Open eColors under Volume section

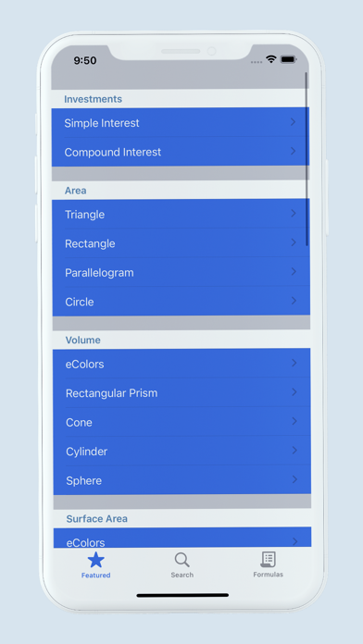181,364
